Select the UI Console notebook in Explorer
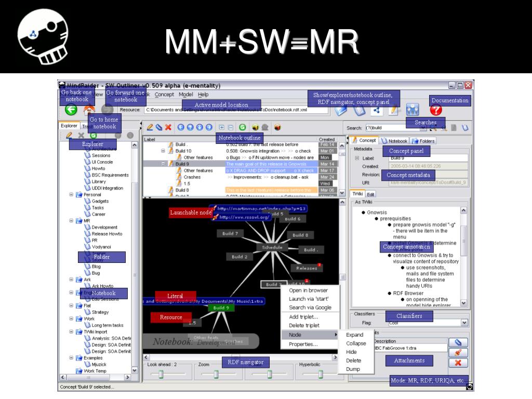The height and width of the screenshot is (399, 532). [102, 162]
